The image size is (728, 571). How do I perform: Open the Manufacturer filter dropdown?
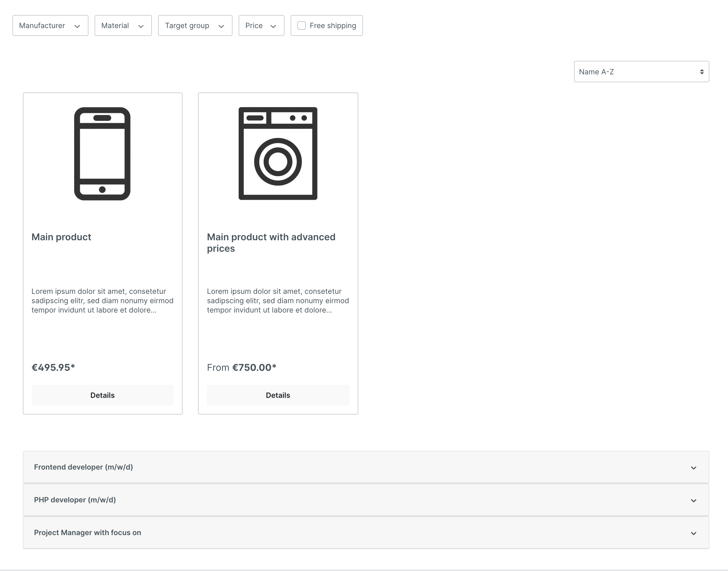50,25
